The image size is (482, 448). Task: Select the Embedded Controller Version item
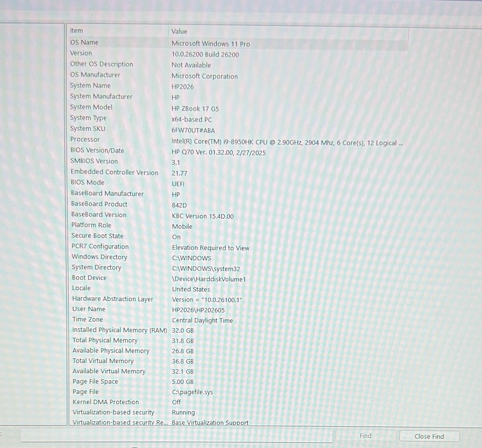tap(114, 172)
